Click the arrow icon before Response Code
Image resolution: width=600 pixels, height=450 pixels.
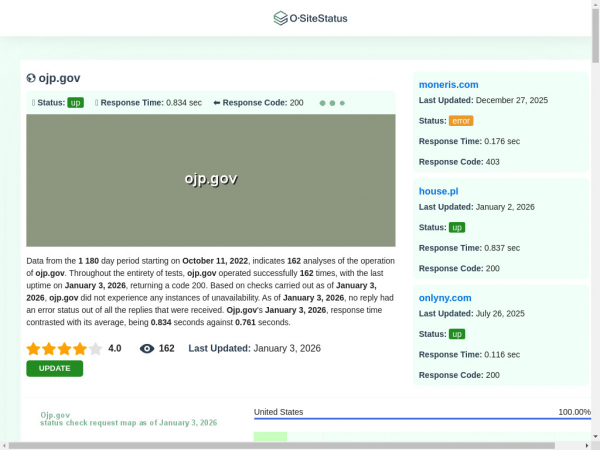tap(216, 103)
